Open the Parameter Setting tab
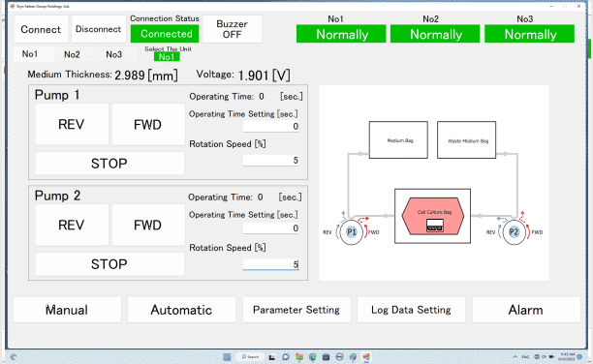 pyautogui.click(x=296, y=310)
